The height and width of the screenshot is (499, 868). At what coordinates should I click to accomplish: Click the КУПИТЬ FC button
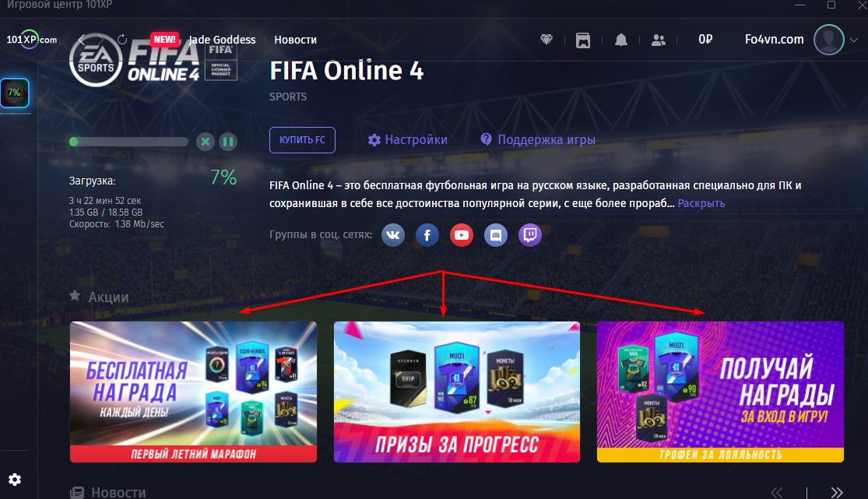pos(302,140)
